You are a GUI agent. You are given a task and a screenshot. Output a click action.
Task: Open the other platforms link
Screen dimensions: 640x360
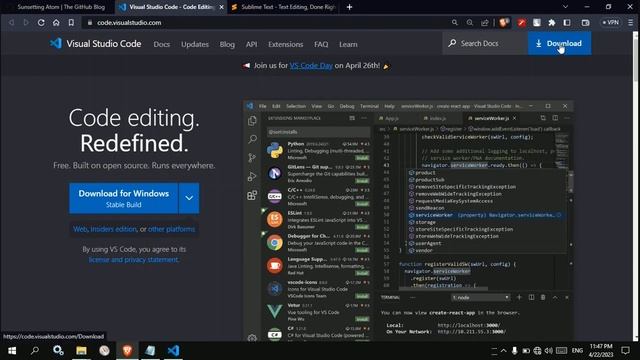click(171, 229)
